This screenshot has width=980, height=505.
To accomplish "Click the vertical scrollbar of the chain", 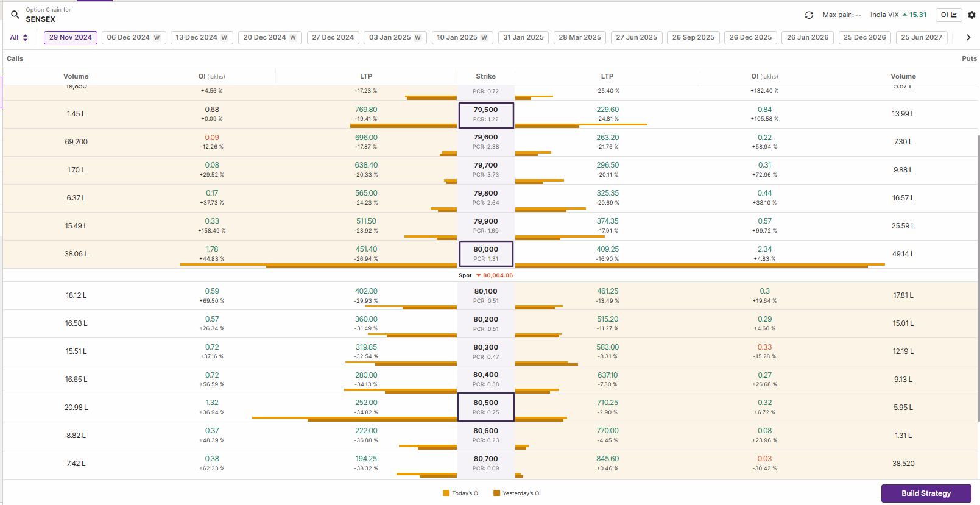I will (978, 277).
